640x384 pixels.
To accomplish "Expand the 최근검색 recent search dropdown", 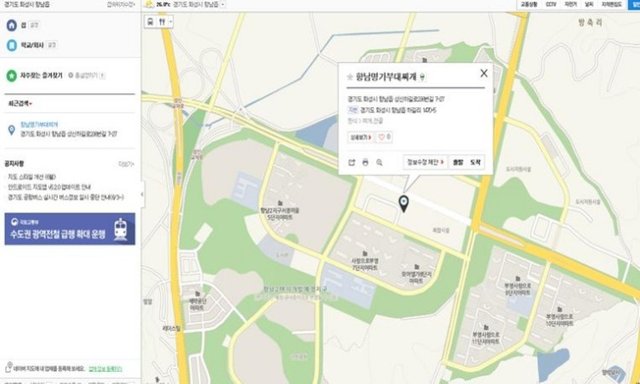I will (x=20, y=104).
